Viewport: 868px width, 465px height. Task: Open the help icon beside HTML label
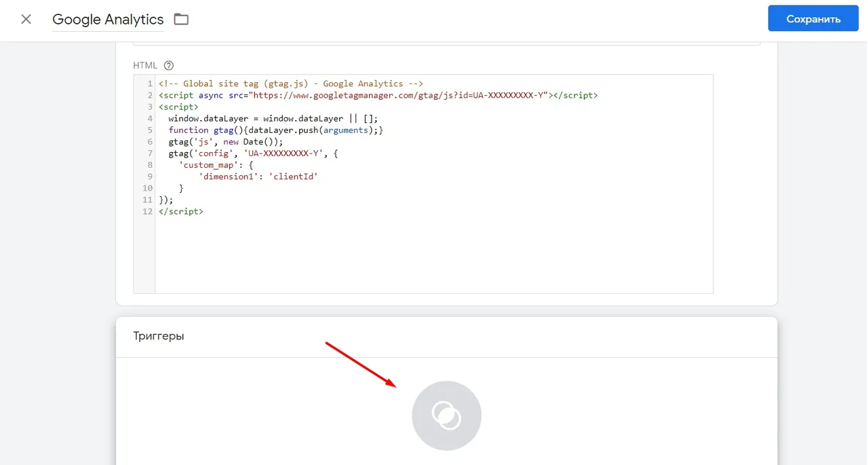click(169, 66)
